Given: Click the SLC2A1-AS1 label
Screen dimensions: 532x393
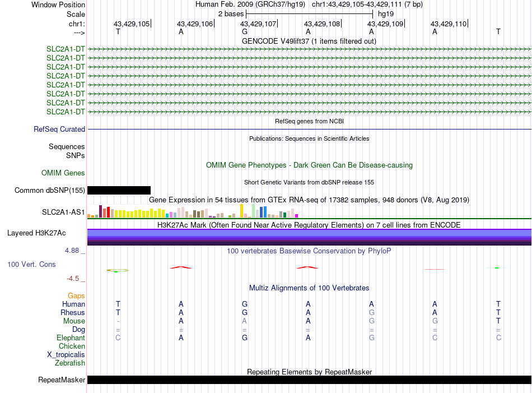Looking at the screenshot, I should click(x=63, y=212).
